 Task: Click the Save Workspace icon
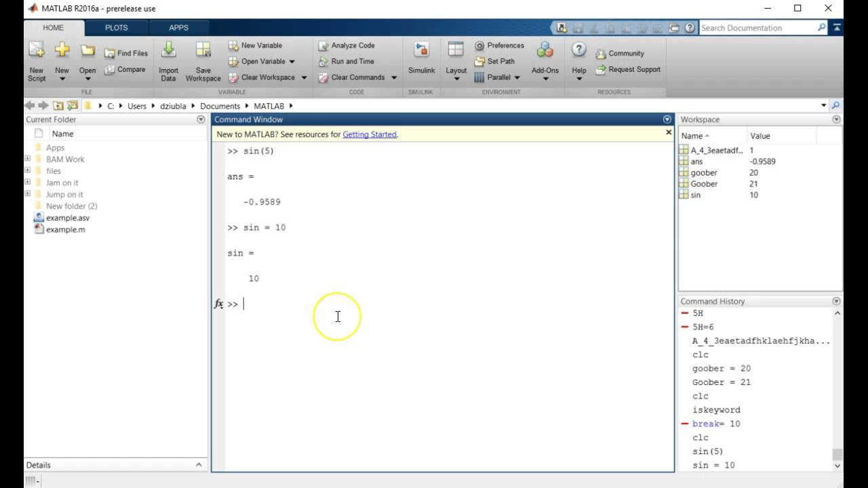pyautogui.click(x=203, y=50)
